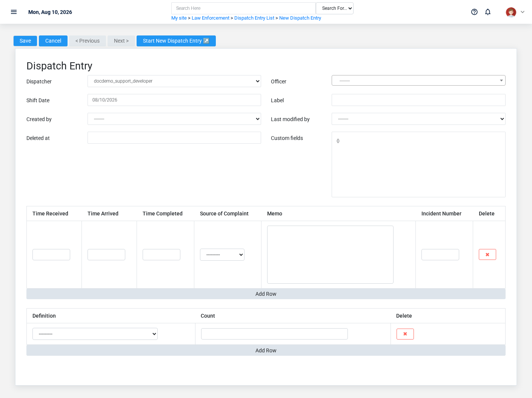
Task: Open the Search For dropdown
Action: pyautogui.click(x=335, y=8)
